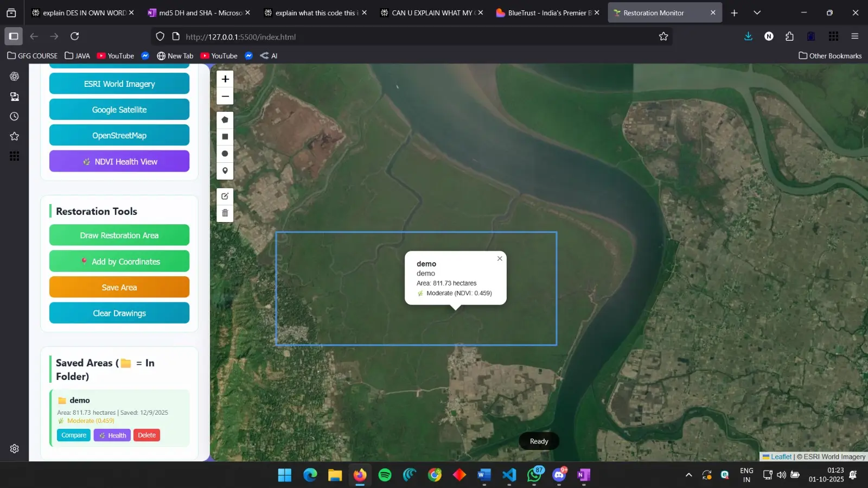This screenshot has width=868, height=488.
Task: Toggle the NDVI Health View layer
Action: [119, 161]
